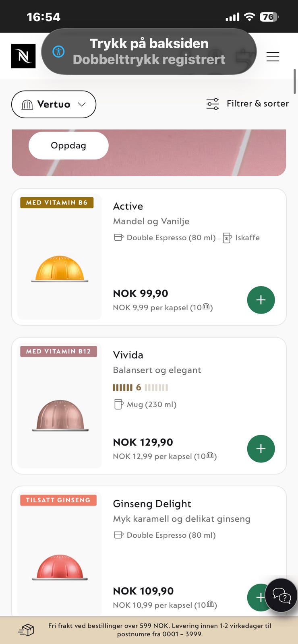This screenshot has width=298, height=644.
Task: Add Vivida capsules to cart
Action: pos(261,449)
